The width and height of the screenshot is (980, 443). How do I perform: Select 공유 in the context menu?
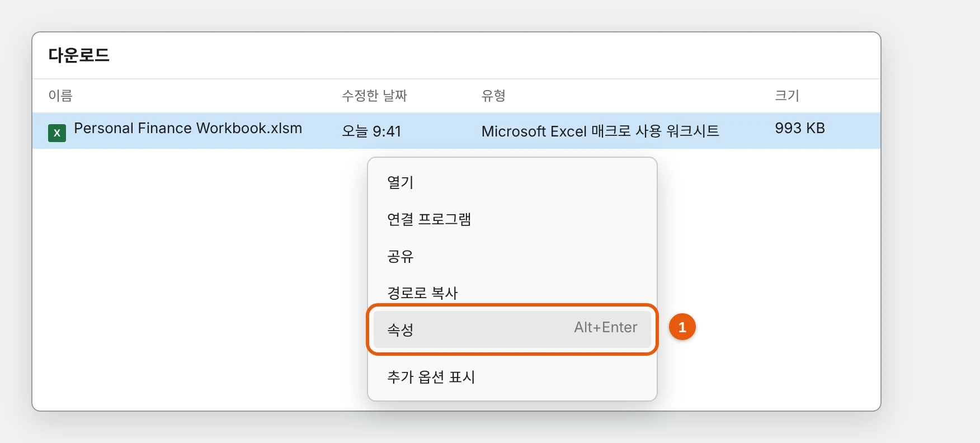click(x=512, y=256)
